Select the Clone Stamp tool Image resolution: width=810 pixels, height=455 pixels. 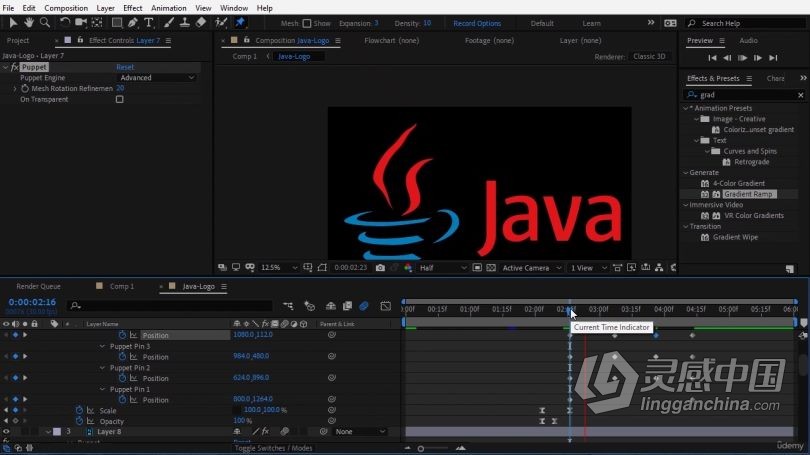point(184,23)
